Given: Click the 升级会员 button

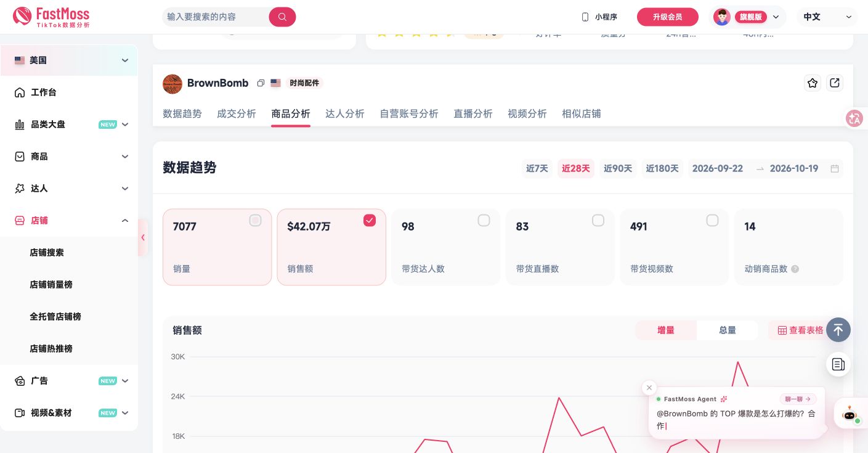Looking at the screenshot, I should click(668, 17).
